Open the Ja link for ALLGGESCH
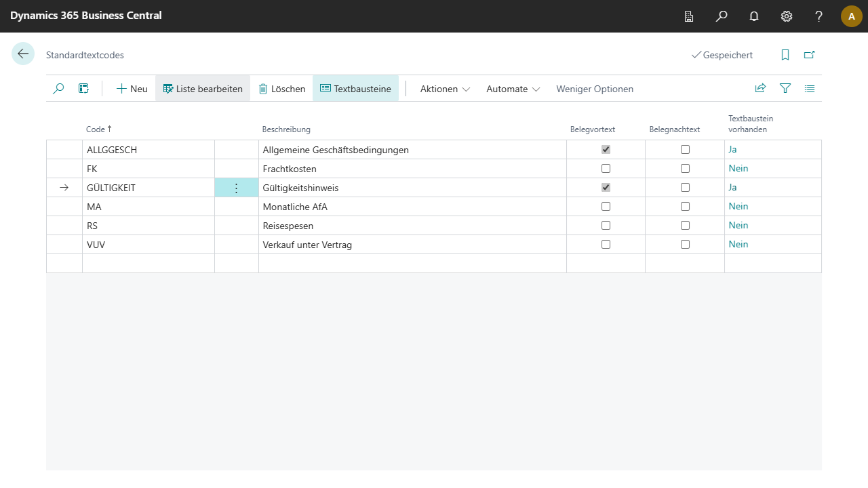The image size is (868, 488). (x=732, y=149)
